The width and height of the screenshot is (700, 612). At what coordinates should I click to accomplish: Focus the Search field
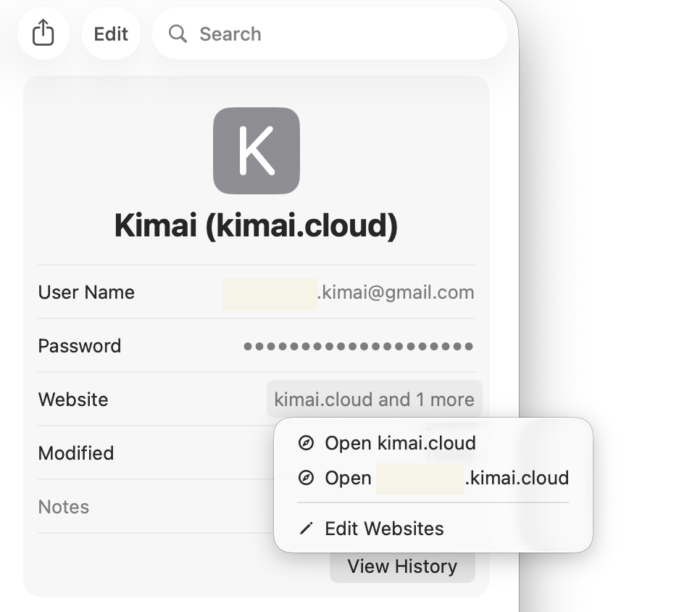[x=330, y=33]
